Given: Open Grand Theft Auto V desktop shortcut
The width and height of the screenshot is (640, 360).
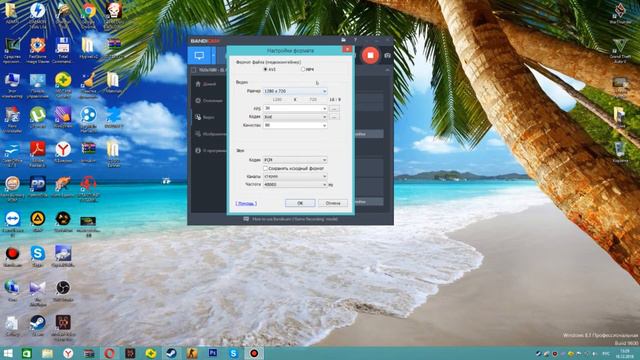Looking at the screenshot, I should click(x=620, y=50).
